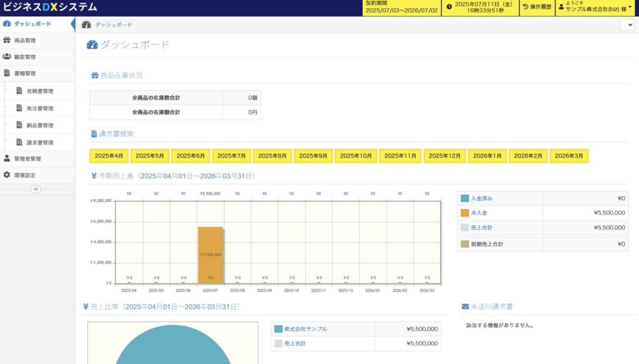Click the 該当する情報がありません message
This screenshot has width=639, height=364.
tap(500, 325)
